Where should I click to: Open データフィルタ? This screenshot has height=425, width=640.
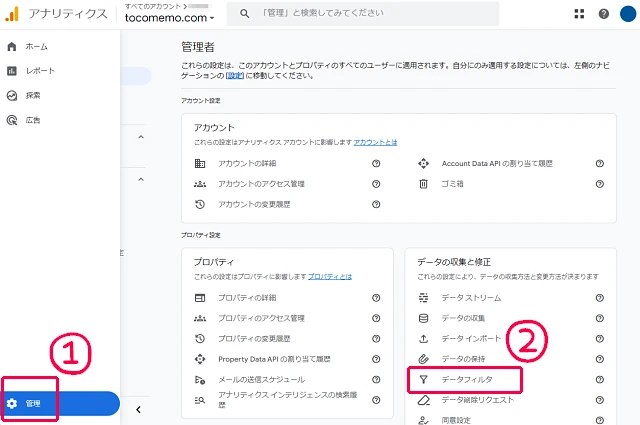[x=467, y=380]
